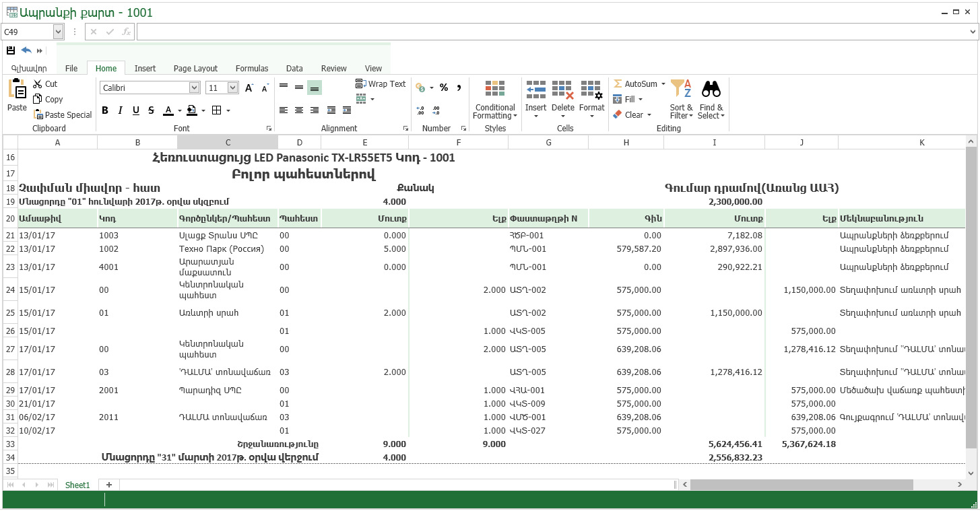Open the font color dropdown arrow

point(179,111)
